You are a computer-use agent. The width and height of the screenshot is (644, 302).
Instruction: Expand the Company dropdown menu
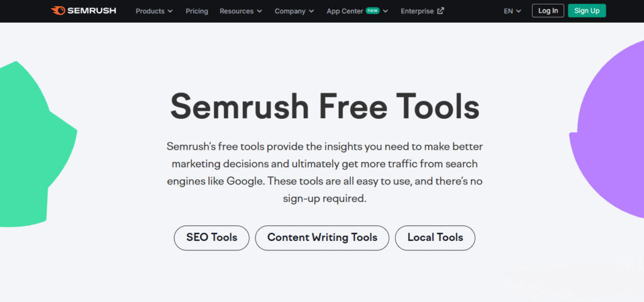coord(294,11)
